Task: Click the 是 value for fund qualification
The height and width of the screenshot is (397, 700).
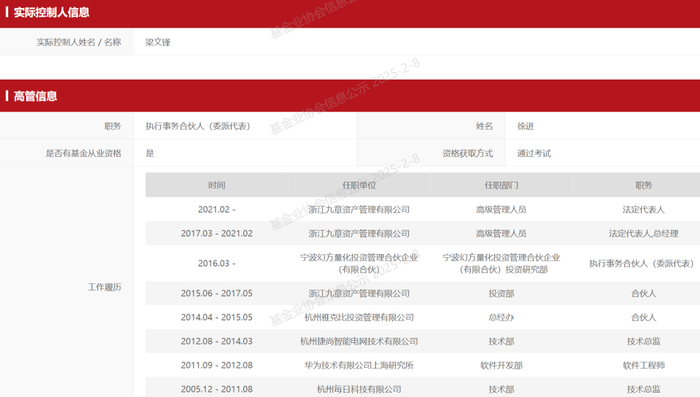Action: tap(150, 153)
